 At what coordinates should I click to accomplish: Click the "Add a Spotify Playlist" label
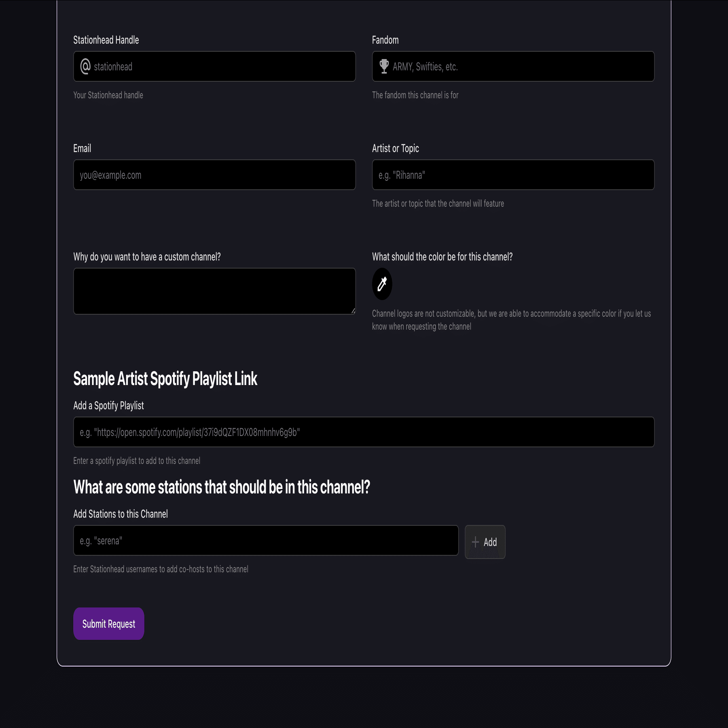click(108, 406)
